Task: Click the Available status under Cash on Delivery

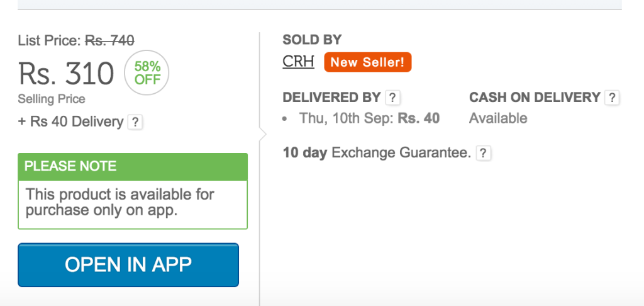Action: (498, 118)
